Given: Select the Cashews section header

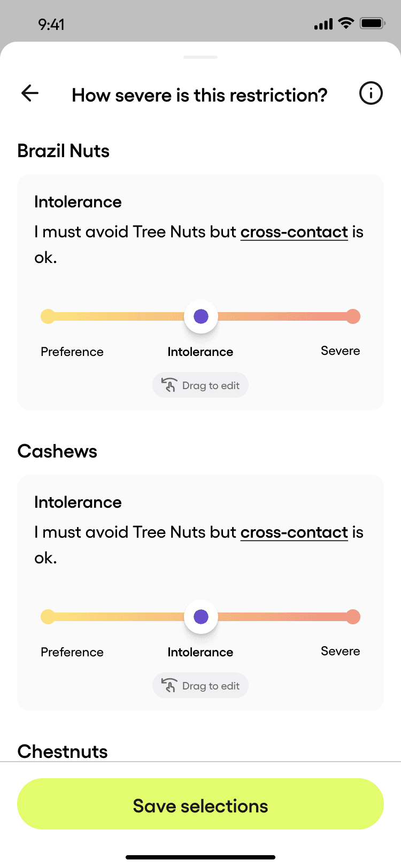Looking at the screenshot, I should tap(57, 451).
